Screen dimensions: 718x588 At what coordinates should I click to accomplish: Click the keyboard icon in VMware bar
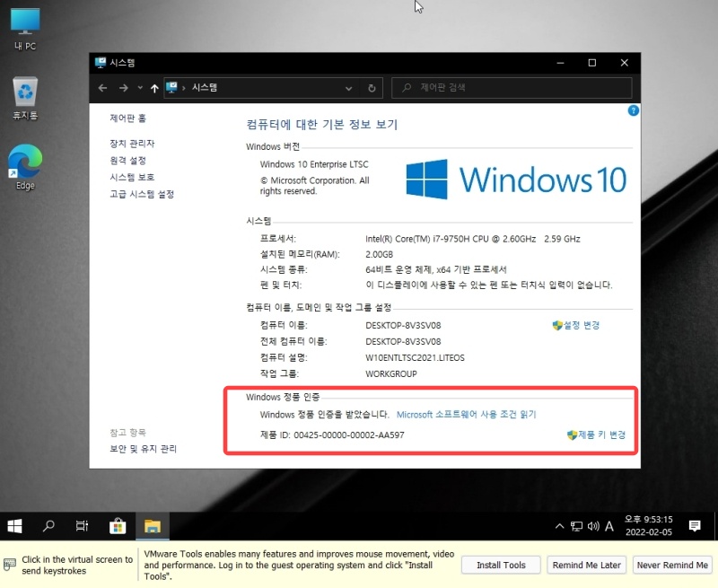click(10, 564)
